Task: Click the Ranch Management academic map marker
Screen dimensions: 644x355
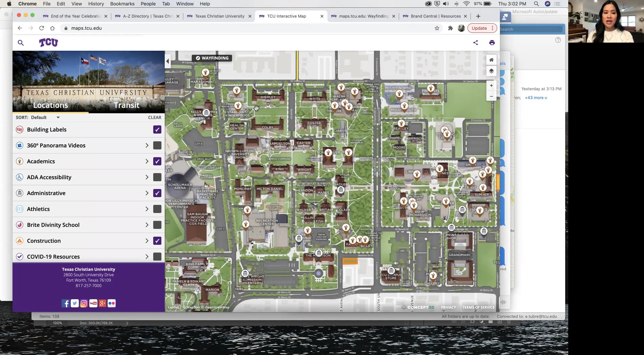Action: coord(205,72)
